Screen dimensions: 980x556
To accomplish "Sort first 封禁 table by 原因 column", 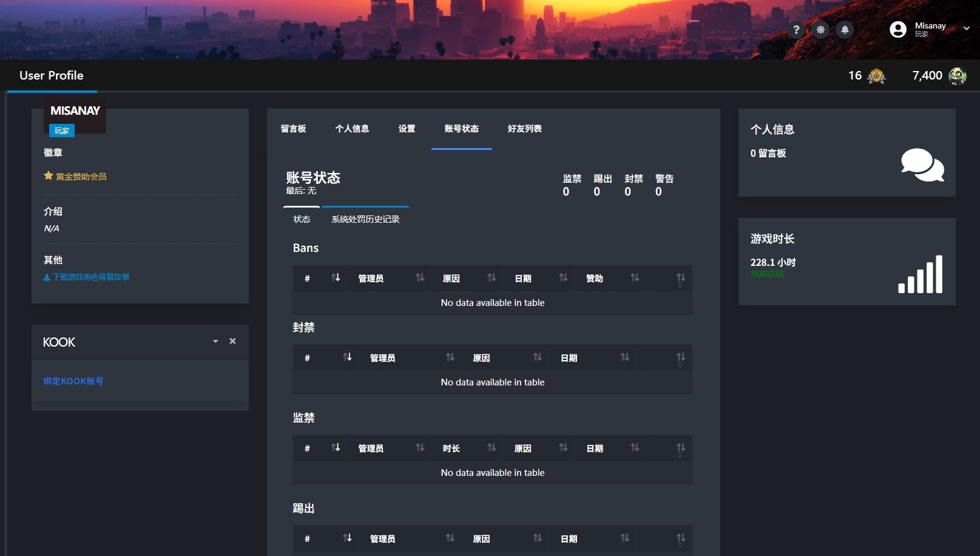I will point(504,358).
